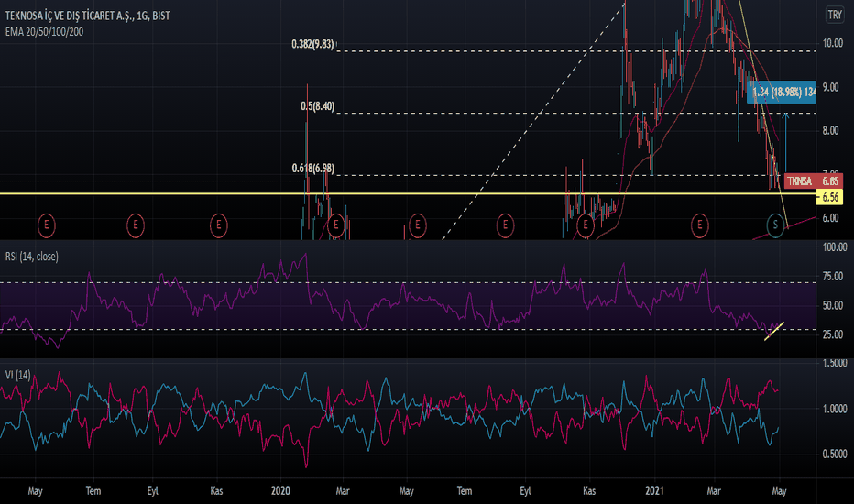Click the 75.00 RSI scale value
Viewport: 854px width, 504px height.
[833, 277]
